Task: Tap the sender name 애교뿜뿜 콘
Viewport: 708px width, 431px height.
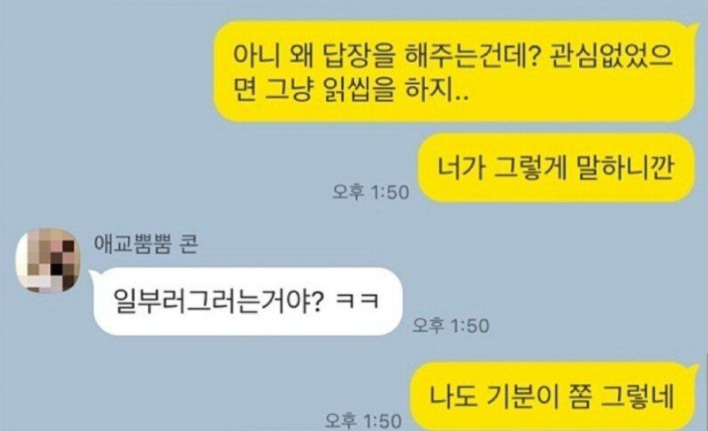Action: pos(145,244)
